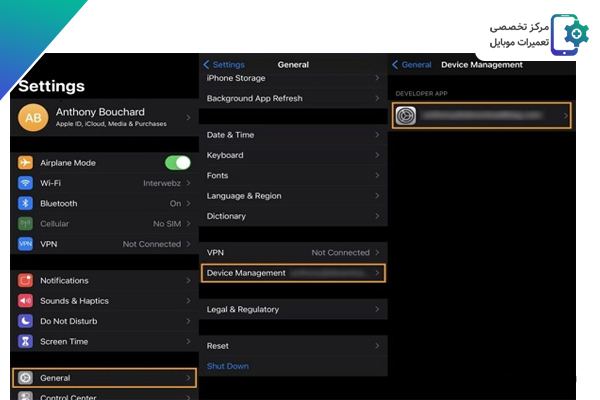Open Notifications settings
The height and width of the screenshot is (400, 600).
[x=105, y=281]
